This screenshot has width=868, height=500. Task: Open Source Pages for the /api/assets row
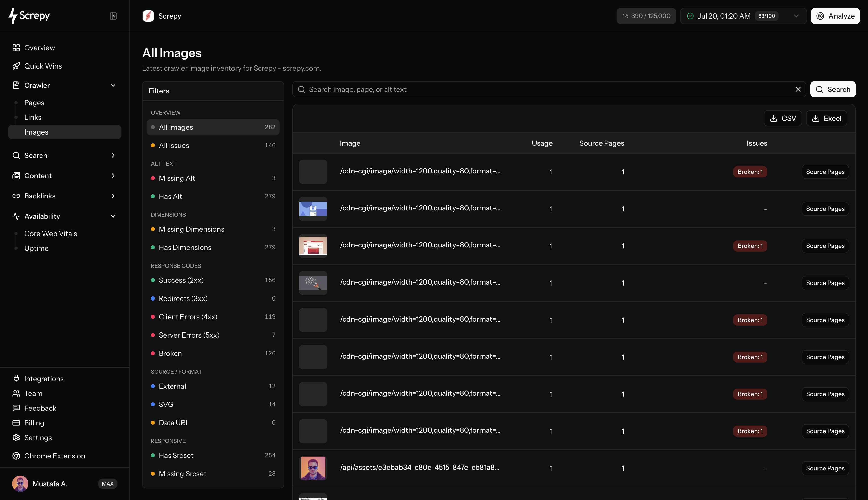825,468
